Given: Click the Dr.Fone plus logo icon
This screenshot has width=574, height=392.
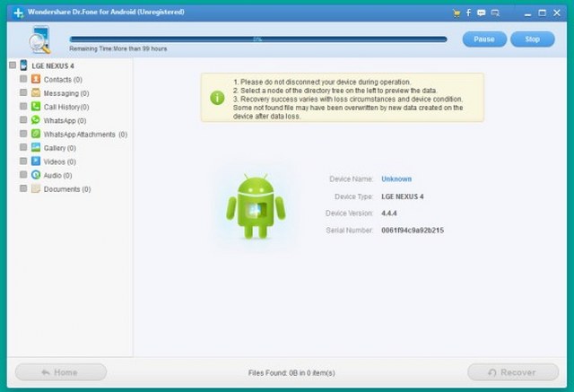Looking at the screenshot, I should pos(18,13).
